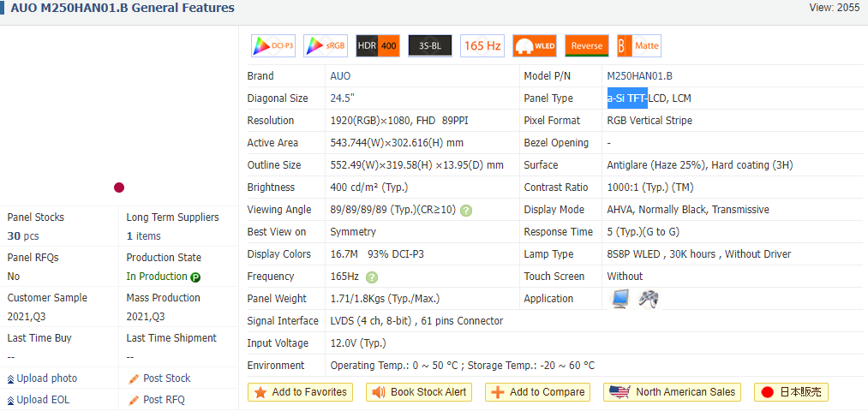This screenshot has width=868, height=411.
Task: Click the Operating Temp. environment value
Action: [x=463, y=365]
